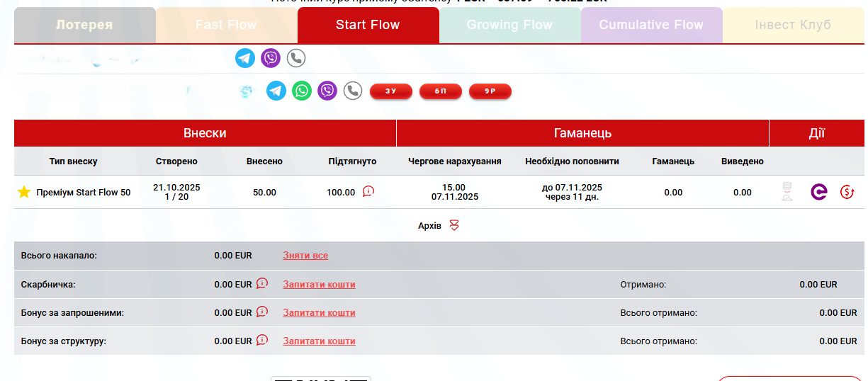The height and width of the screenshot is (381, 868).
Task: Click the Гаманець section header
Action: click(x=582, y=133)
